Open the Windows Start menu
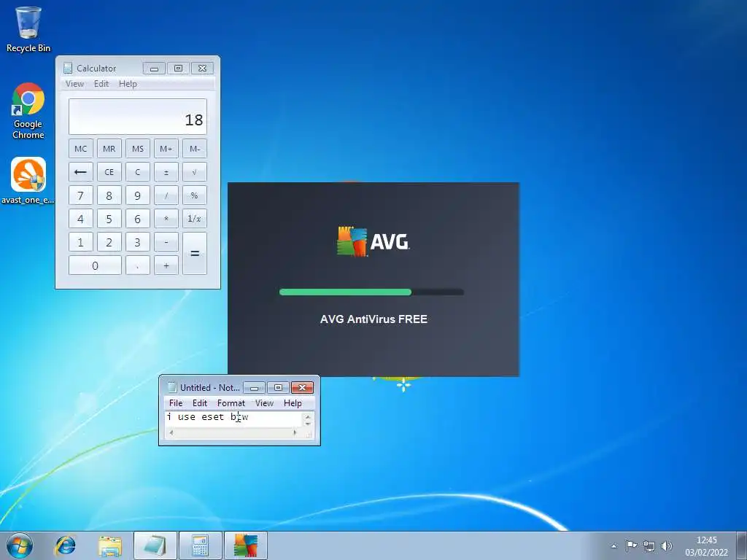 [20, 545]
